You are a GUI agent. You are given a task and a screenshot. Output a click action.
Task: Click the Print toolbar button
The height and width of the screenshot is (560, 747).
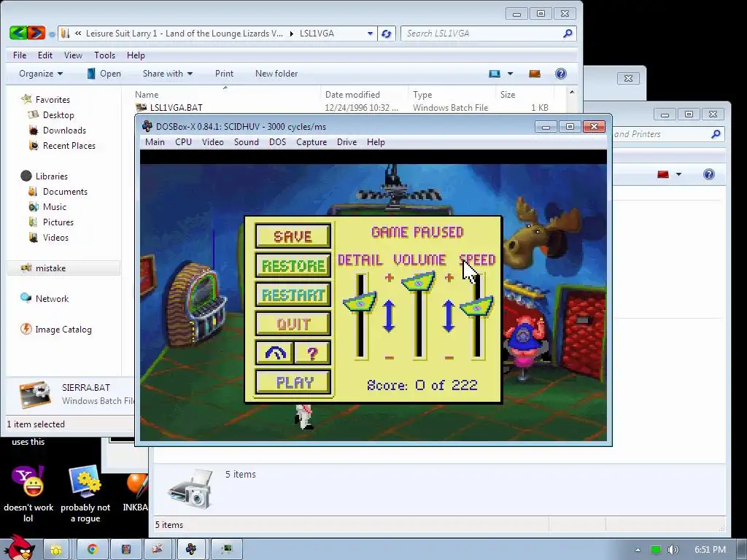coord(224,74)
